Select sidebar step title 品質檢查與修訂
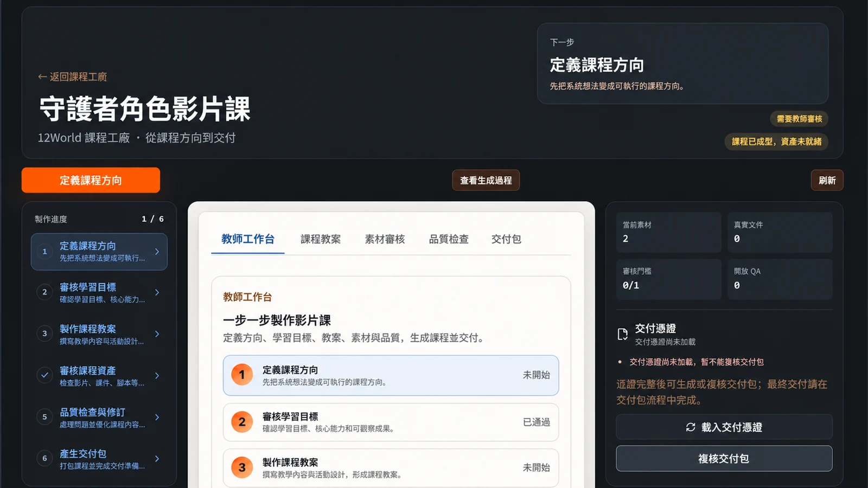This screenshot has height=488, width=868. click(93, 412)
